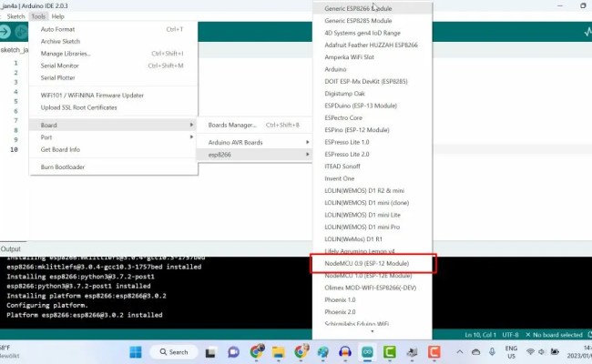Select DOIT ESP-Mx DevKit (ESP8285)

373,81
